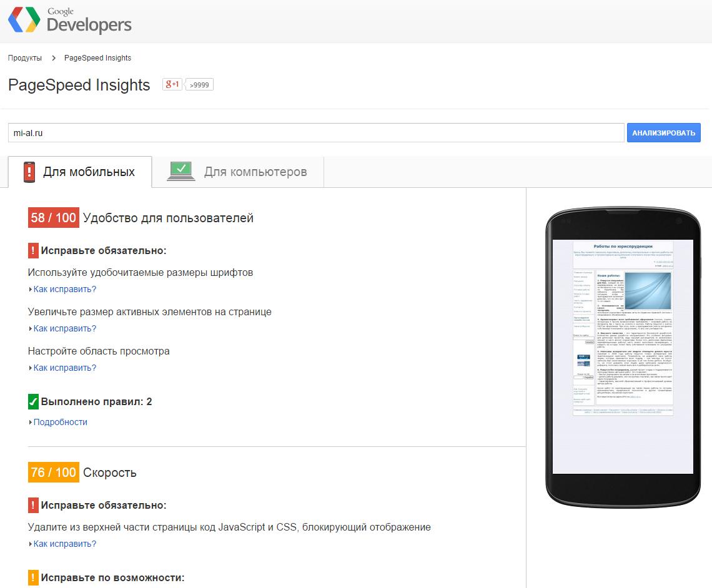Screen dimensions: 712x588
Task: Click the URL field containing mi-al.ru
Action: pos(316,133)
